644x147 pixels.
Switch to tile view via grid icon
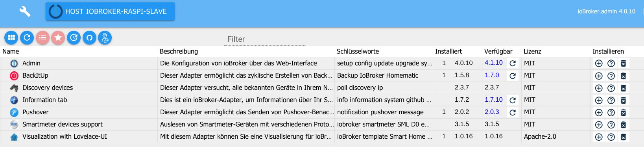(11, 37)
